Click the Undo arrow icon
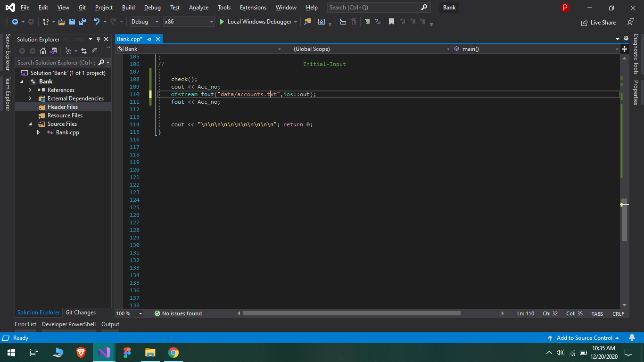644x362 pixels. (97, 22)
